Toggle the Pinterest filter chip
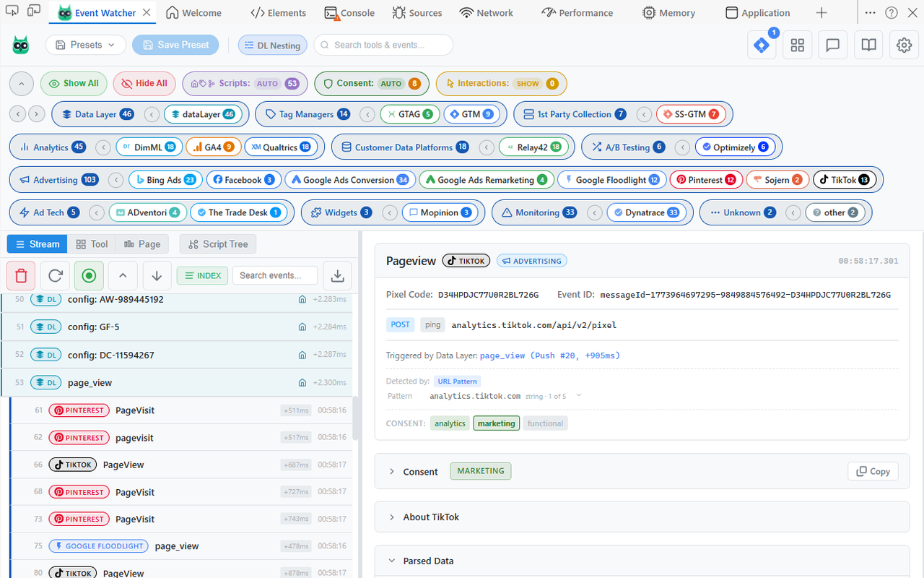924x578 pixels. [x=705, y=180]
